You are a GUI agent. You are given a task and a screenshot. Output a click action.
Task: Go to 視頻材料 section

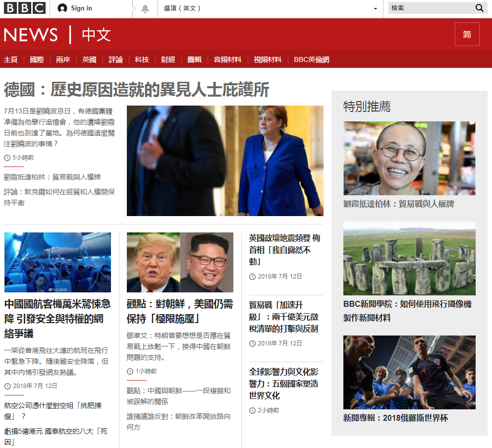[268, 59]
